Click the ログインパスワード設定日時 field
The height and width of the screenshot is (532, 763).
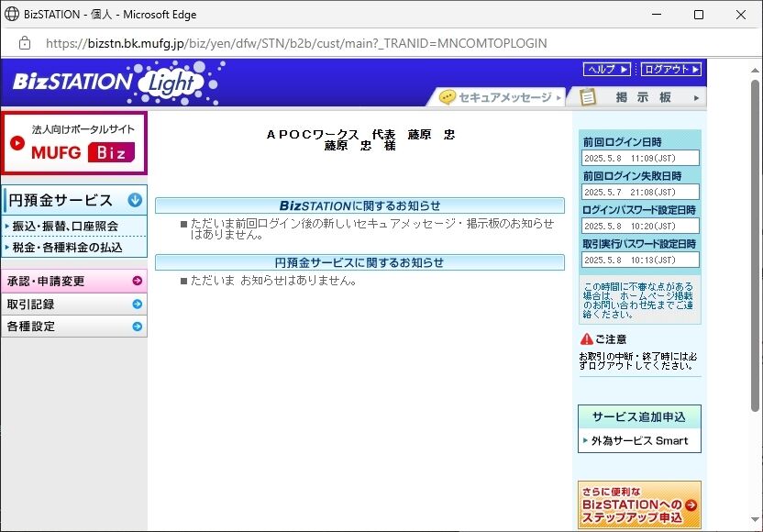coord(640,226)
